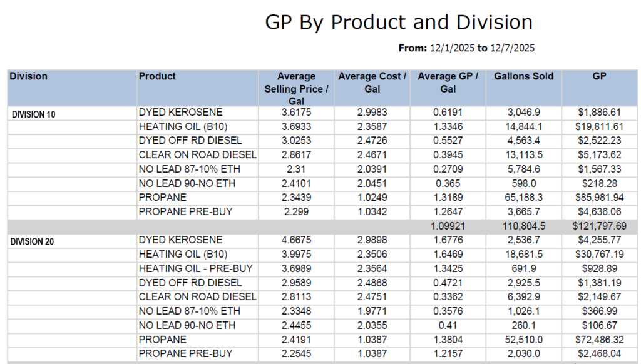Select GP amount $2,149.67
Image resolution: width=641 pixels, height=364 pixels.
tap(599, 296)
